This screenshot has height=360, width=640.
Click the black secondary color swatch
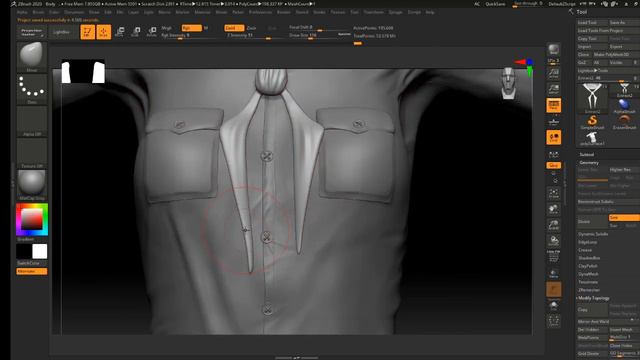24,251
